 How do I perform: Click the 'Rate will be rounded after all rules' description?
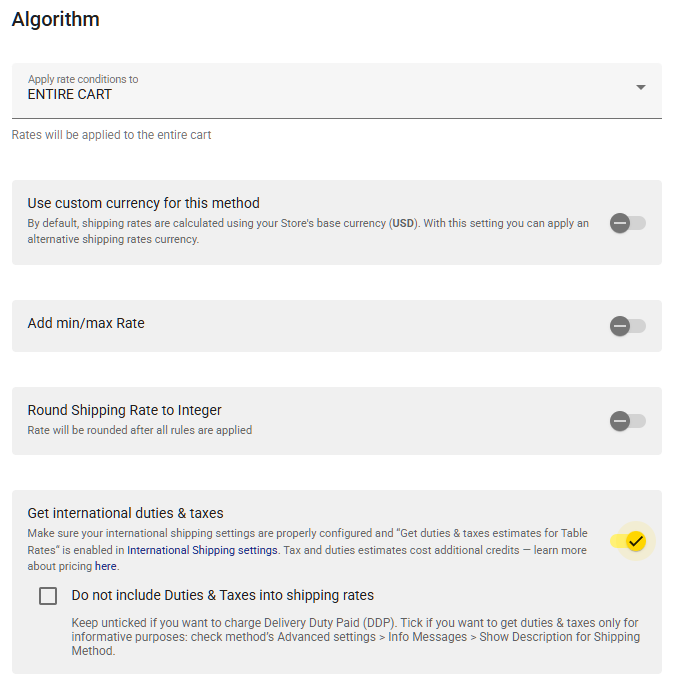click(140, 430)
